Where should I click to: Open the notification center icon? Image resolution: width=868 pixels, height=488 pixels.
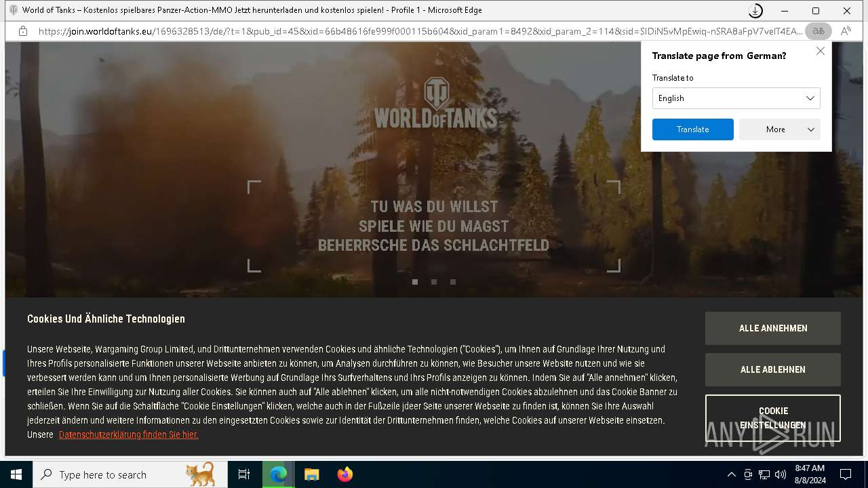(x=846, y=474)
